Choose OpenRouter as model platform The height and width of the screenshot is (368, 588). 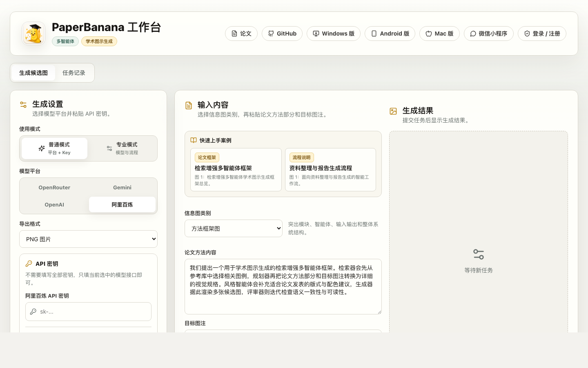click(54, 188)
